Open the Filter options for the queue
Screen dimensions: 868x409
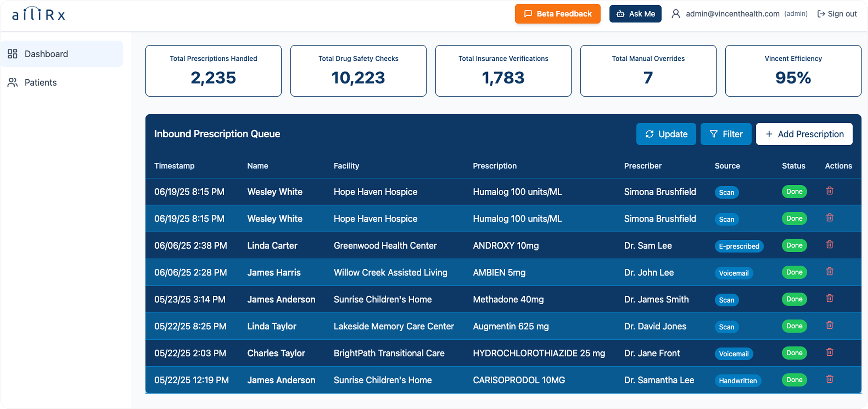[x=726, y=134]
